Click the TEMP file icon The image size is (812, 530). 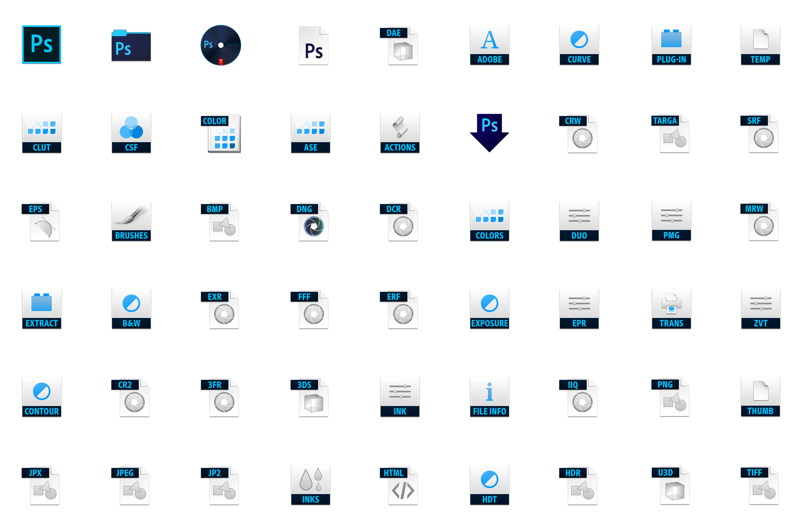pos(760,45)
